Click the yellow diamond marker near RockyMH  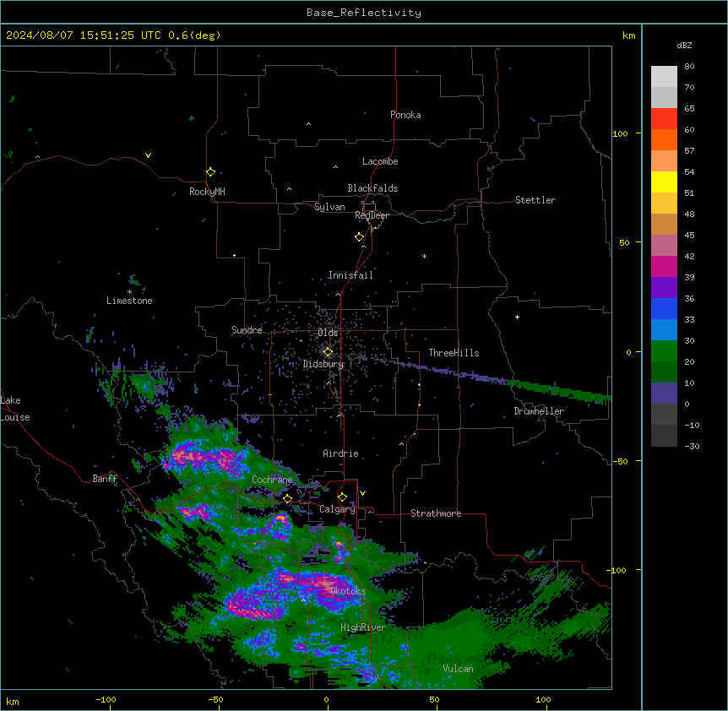click(211, 172)
